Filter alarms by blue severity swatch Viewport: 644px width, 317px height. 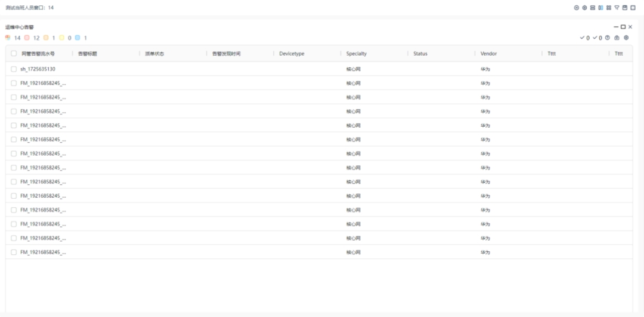pyautogui.click(x=78, y=38)
